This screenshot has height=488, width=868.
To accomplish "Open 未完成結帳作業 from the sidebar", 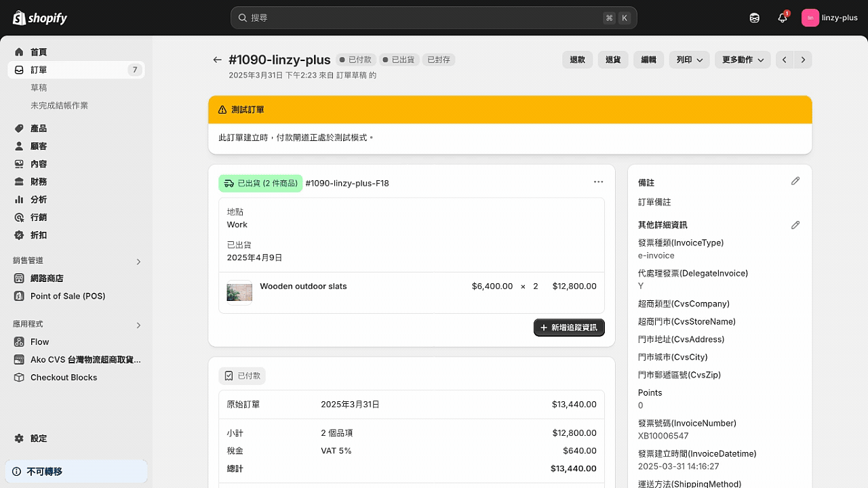I will [59, 105].
